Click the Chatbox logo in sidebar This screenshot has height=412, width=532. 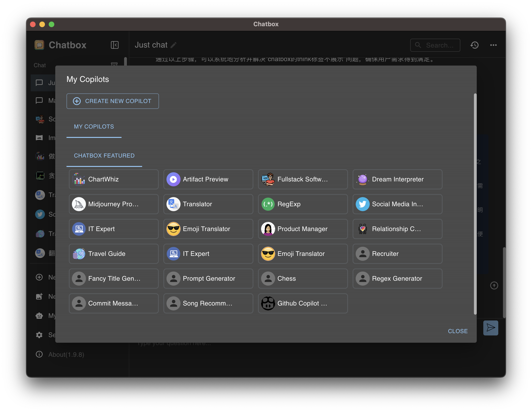click(x=39, y=45)
